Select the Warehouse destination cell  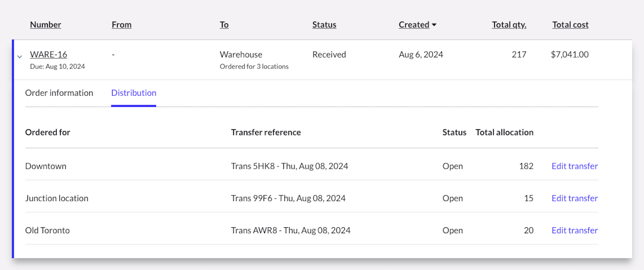click(241, 54)
